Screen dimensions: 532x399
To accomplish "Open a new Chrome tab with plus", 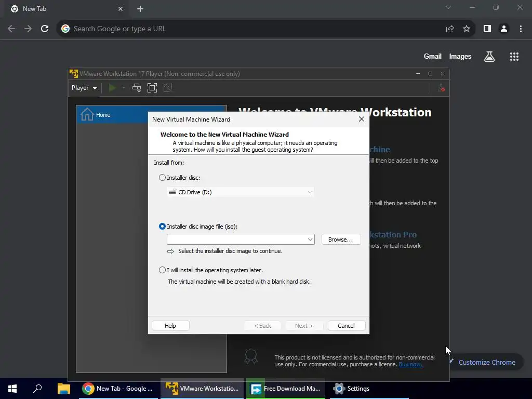I will [x=140, y=9].
